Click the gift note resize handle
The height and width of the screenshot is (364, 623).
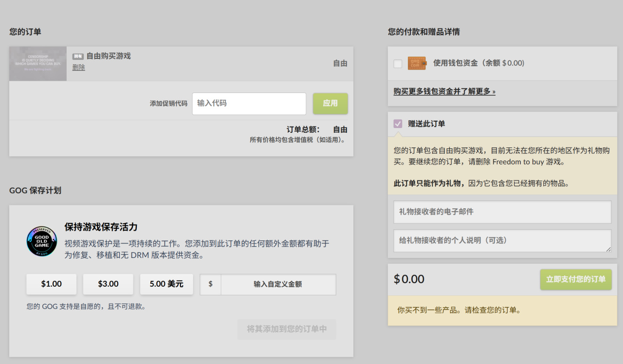(x=608, y=249)
